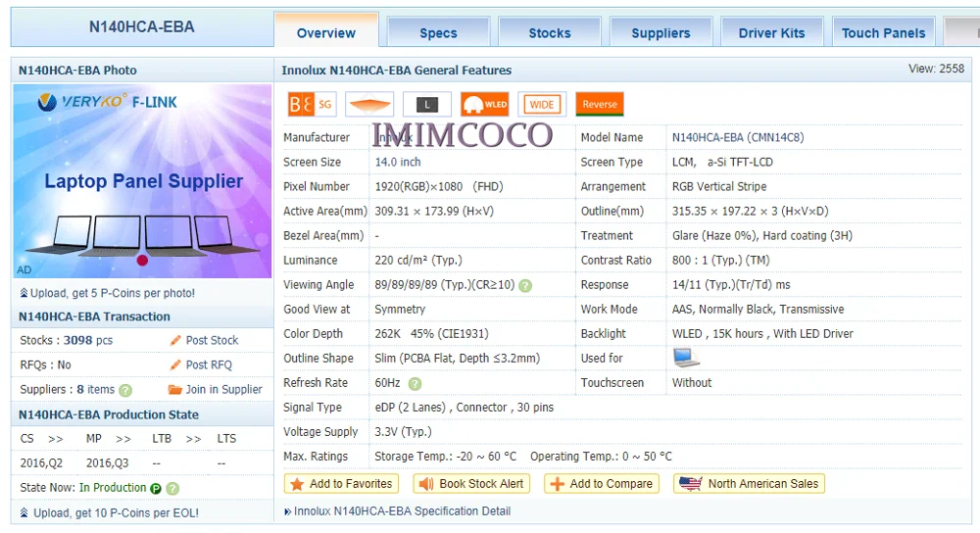Click the Post RFQ pencil icon
The width and height of the screenshot is (980, 533).
[x=175, y=364]
